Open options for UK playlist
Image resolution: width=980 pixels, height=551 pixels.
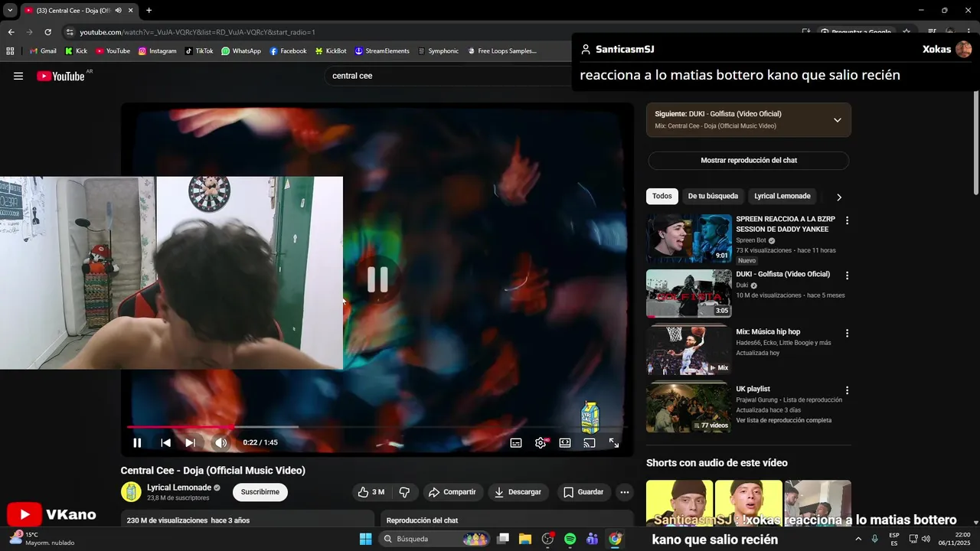tap(847, 390)
